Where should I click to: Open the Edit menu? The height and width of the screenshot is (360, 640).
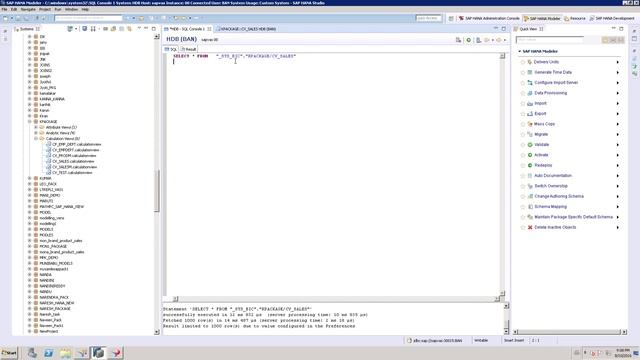coord(14,9)
